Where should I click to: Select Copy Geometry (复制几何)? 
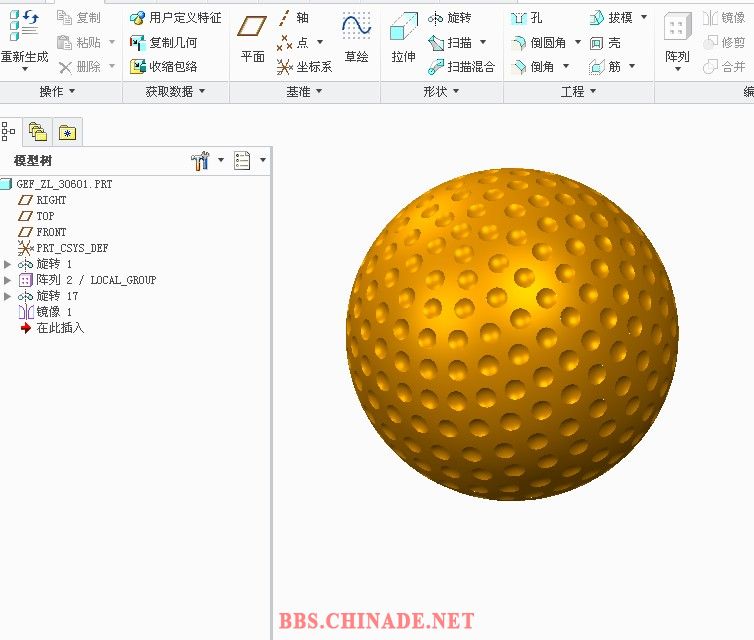(x=163, y=42)
